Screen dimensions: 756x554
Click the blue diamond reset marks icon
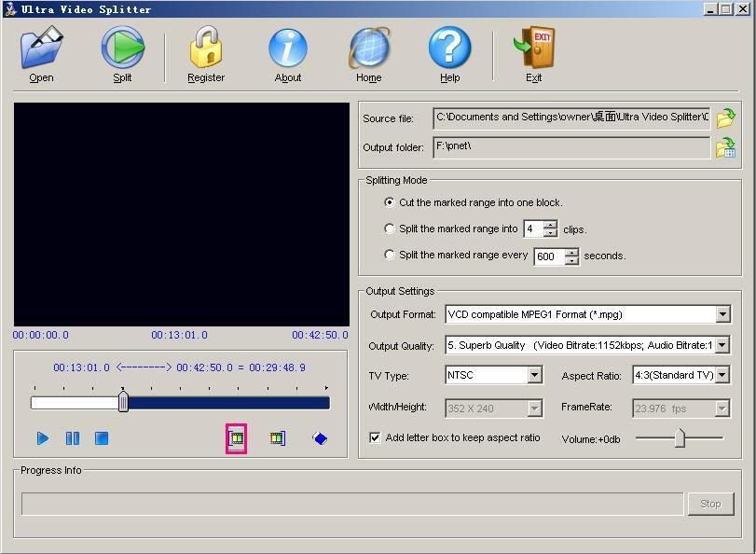click(x=320, y=438)
